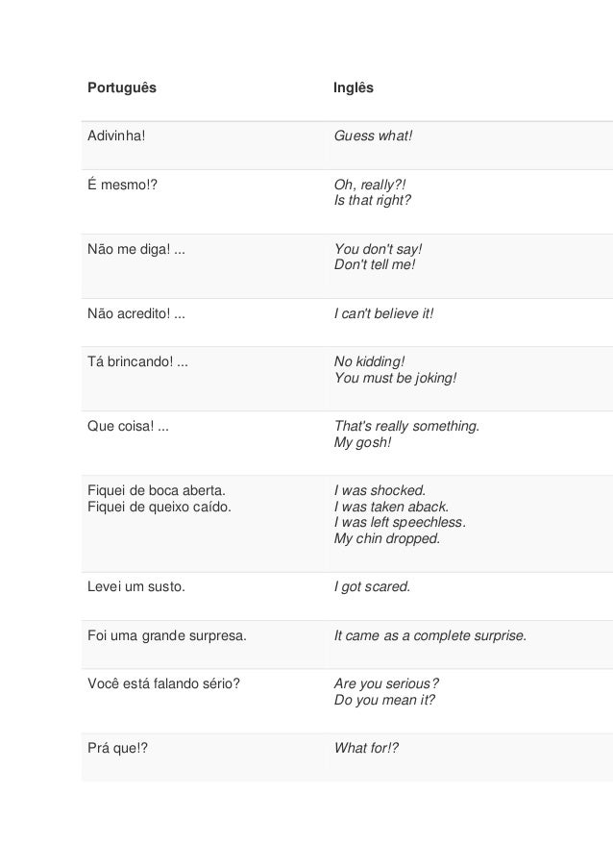
Task: Select "Fiquei de queixo caído." line
Action: (x=159, y=506)
